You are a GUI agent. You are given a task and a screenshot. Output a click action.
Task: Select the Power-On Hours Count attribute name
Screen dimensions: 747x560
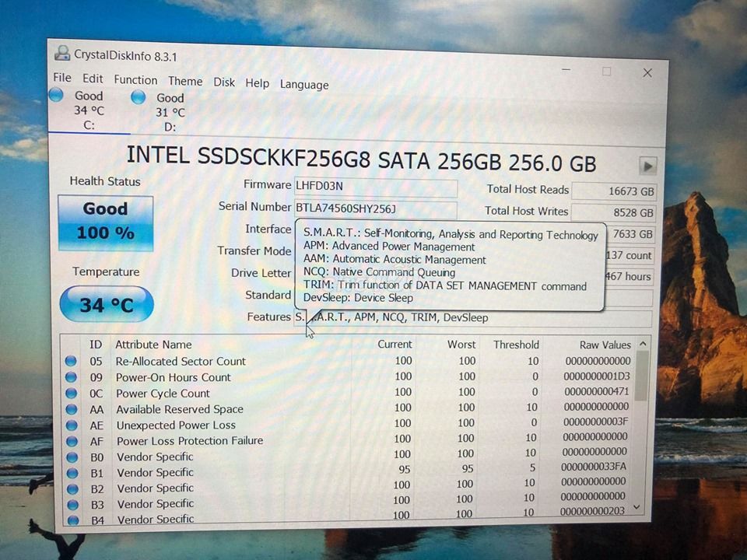174,378
